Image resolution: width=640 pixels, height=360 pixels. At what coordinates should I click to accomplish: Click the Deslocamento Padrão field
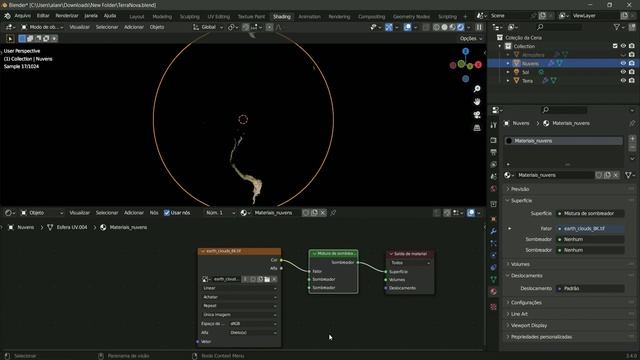point(590,288)
